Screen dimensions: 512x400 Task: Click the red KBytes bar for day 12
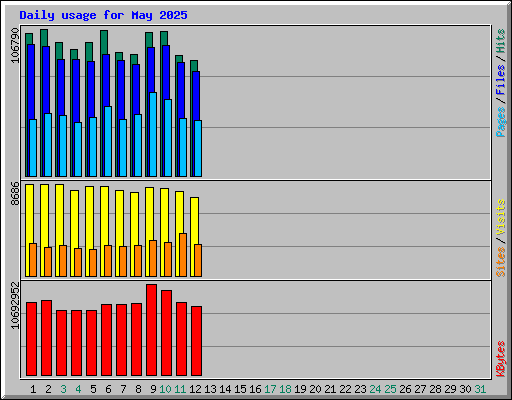pyautogui.click(x=196, y=341)
